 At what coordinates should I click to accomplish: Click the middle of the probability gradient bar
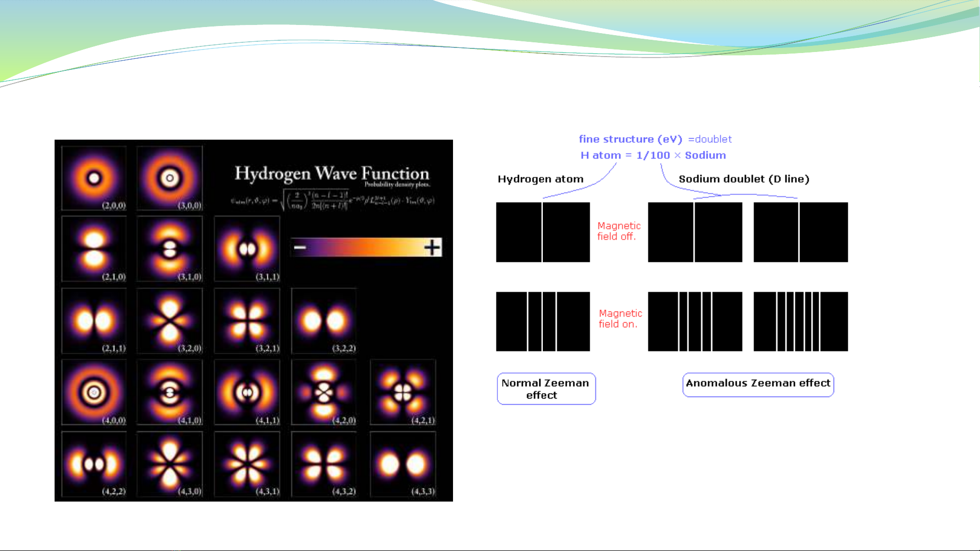click(366, 248)
